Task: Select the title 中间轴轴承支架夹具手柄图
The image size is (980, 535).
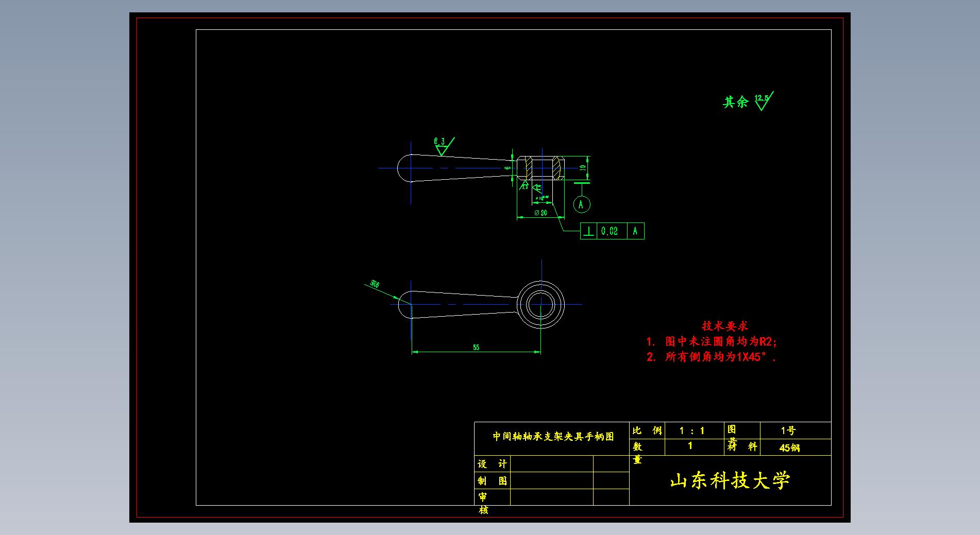Action: (x=553, y=437)
